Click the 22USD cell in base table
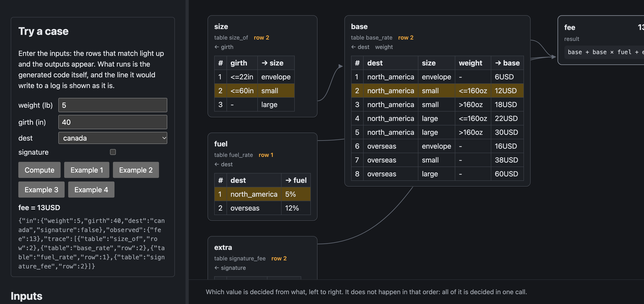Image resolution: width=644 pixels, height=304 pixels. [507, 118]
